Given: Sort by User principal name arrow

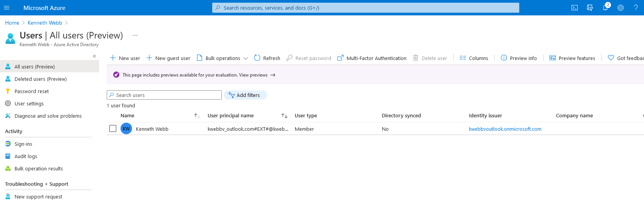Looking at the screenshot, I should [x=284, y=116].
